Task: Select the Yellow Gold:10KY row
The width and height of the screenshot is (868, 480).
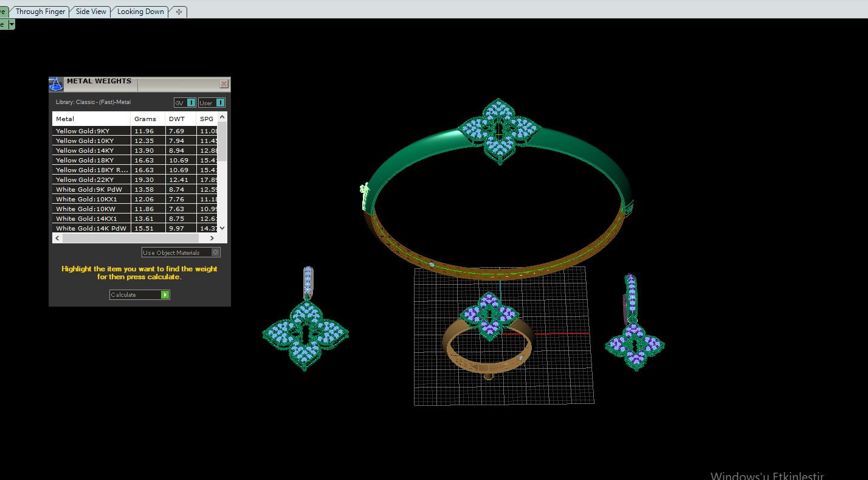Action: coord(135,141)
